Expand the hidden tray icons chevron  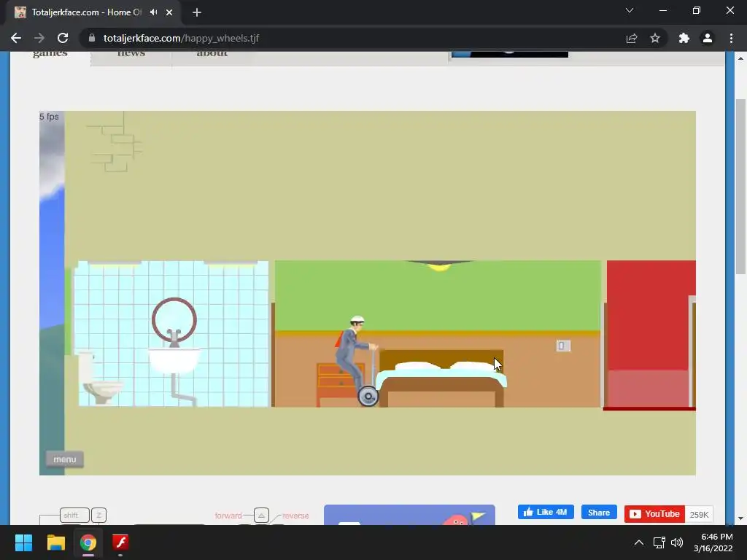[x=639, y=542]
